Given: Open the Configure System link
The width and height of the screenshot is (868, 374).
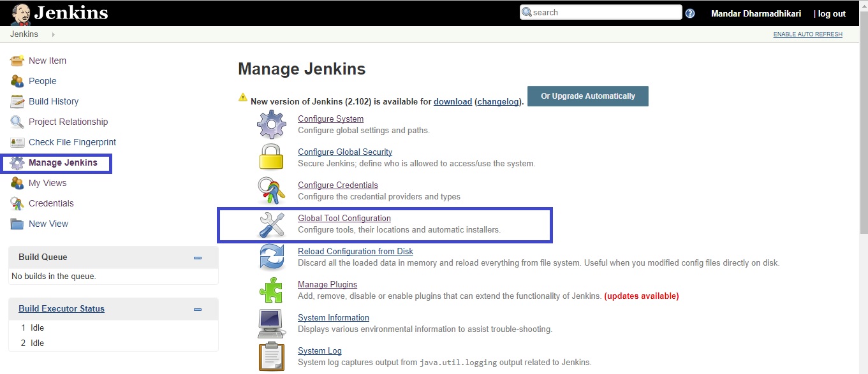Looking at the screenshot, I should [330, 119].
